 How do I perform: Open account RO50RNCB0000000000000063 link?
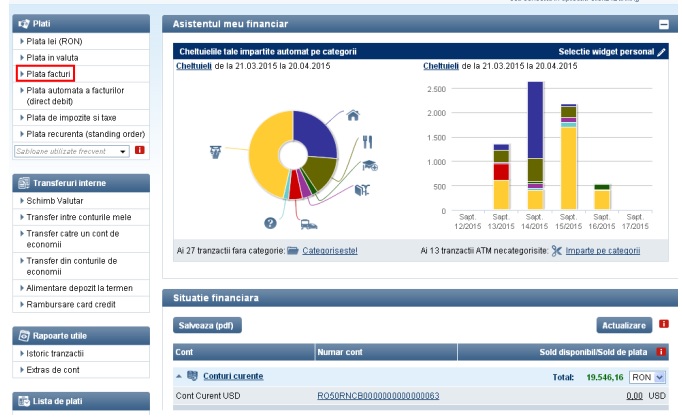click(378, 396)
